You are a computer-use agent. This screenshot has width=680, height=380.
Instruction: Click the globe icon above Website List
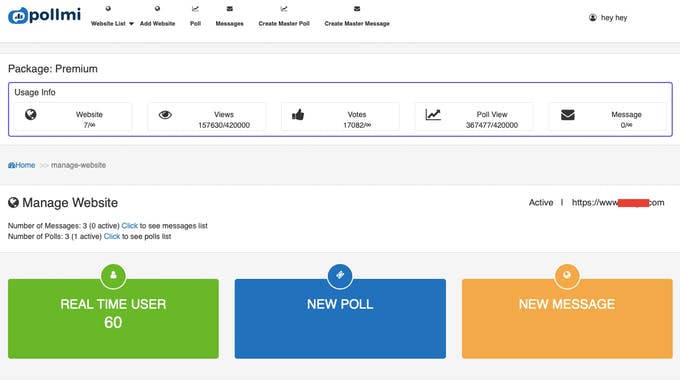click(x=108, y=8)
